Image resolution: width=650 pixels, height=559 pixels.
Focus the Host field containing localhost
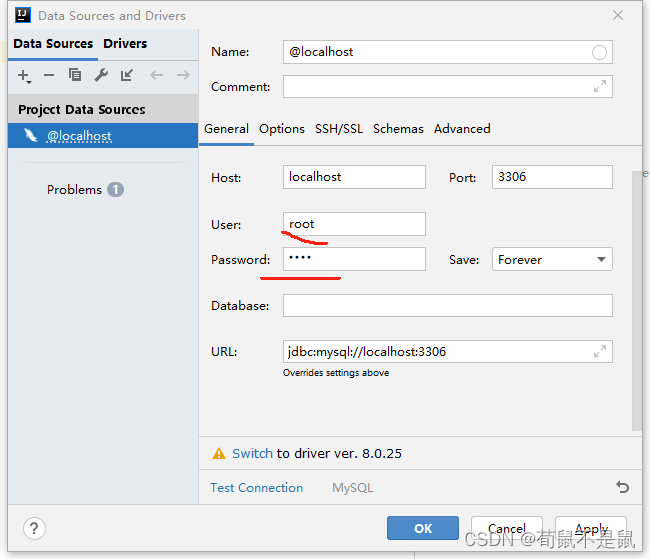[x=354, y=177]
